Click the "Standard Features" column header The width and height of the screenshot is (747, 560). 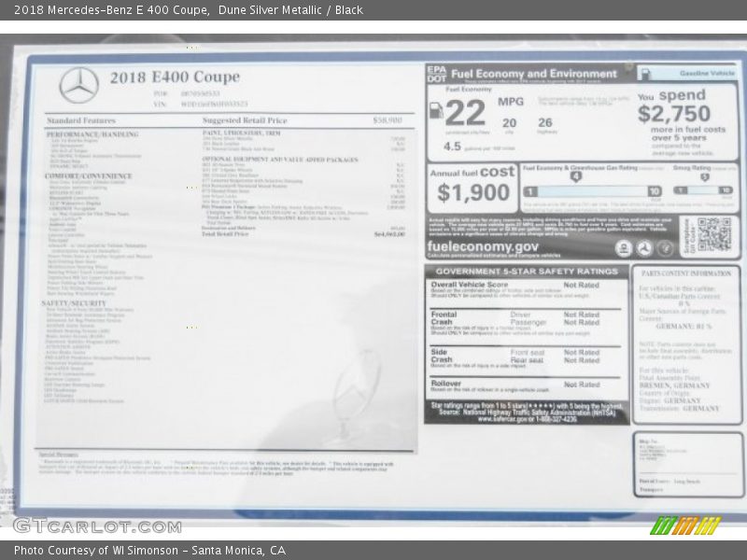81,120
